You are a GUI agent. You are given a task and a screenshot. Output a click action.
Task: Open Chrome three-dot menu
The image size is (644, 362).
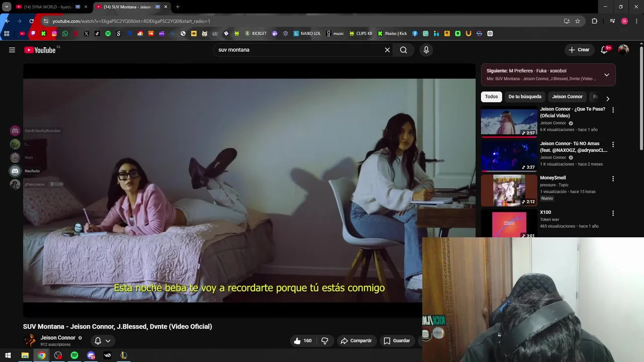[x=636, y=21]
